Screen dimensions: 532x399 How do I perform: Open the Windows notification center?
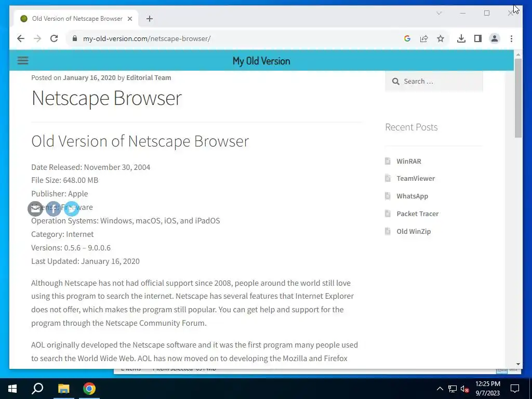515,389
